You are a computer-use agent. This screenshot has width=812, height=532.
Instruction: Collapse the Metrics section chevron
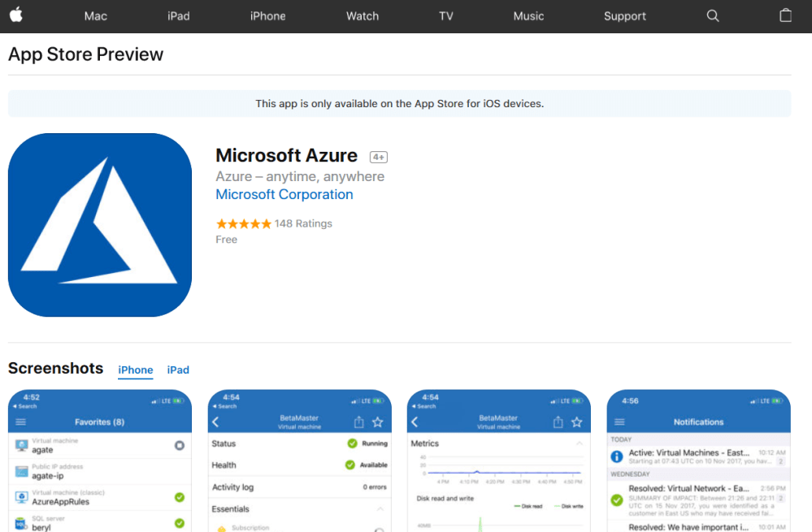point(579,443)
